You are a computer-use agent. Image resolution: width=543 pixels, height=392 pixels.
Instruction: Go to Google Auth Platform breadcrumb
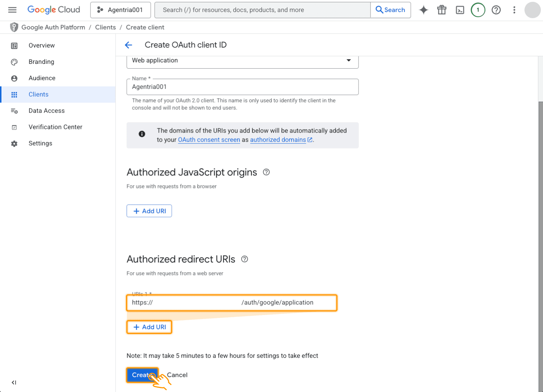tap(53, 27)
